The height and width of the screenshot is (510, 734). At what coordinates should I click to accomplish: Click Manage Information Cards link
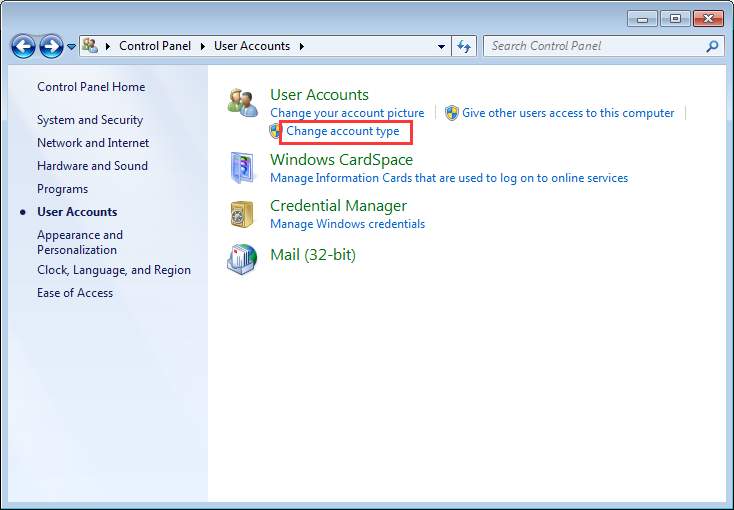[x=449, y=178]
